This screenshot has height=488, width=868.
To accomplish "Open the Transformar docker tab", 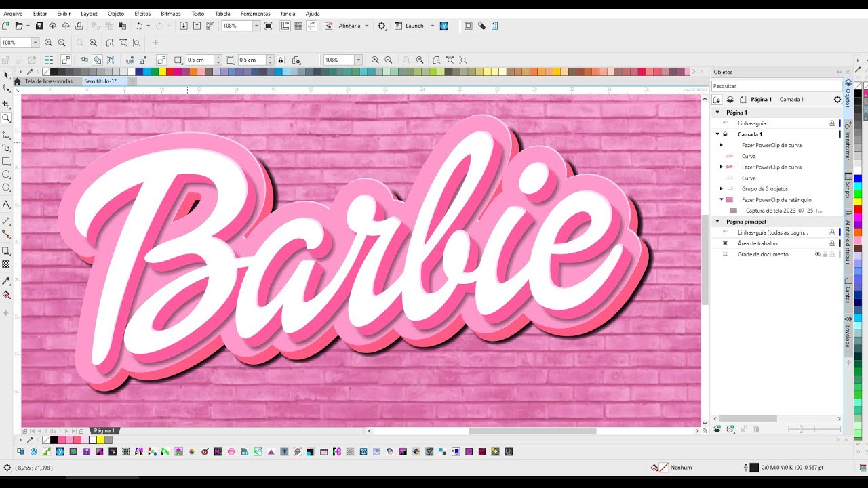I will [848, 141].
